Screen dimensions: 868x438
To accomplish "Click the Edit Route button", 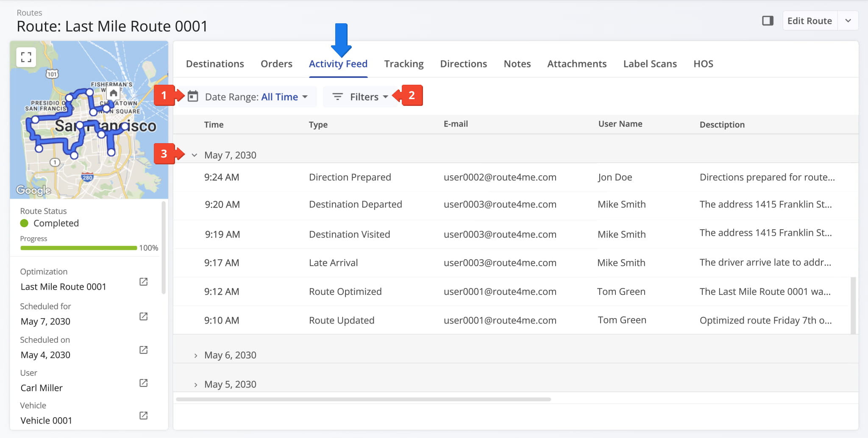I will click(x=809, y=21).
